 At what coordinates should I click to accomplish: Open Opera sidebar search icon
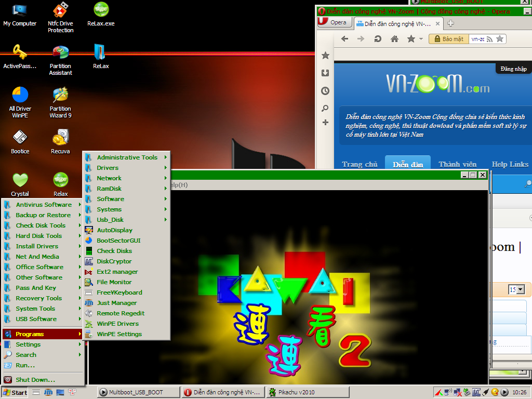(x=325, y=108)
